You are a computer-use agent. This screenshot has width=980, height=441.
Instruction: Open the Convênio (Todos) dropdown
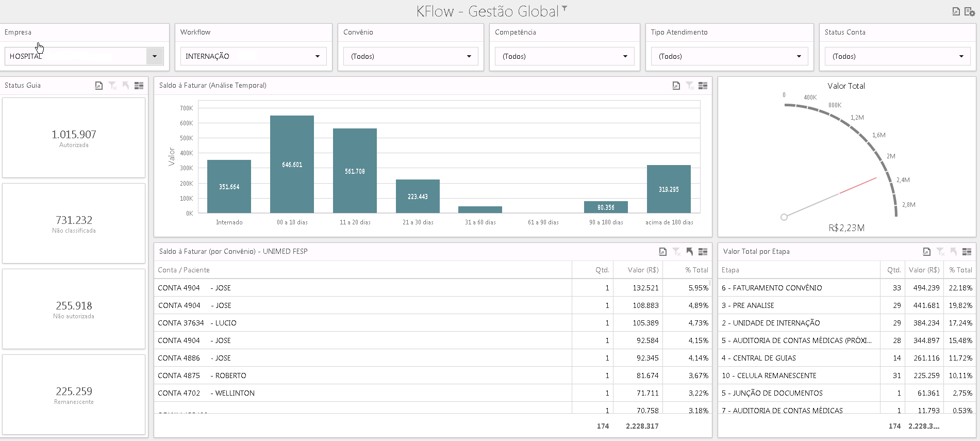[x=411, y=56]
